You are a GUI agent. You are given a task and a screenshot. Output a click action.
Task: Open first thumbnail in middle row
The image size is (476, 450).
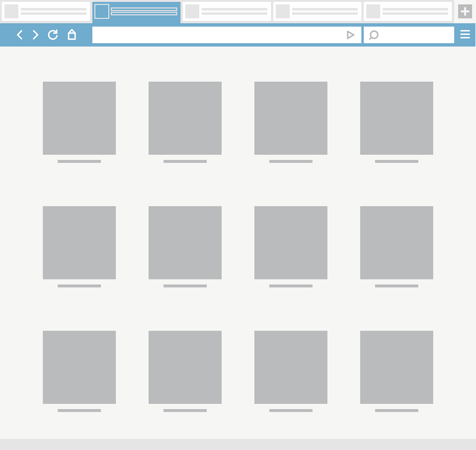[79, 242]
